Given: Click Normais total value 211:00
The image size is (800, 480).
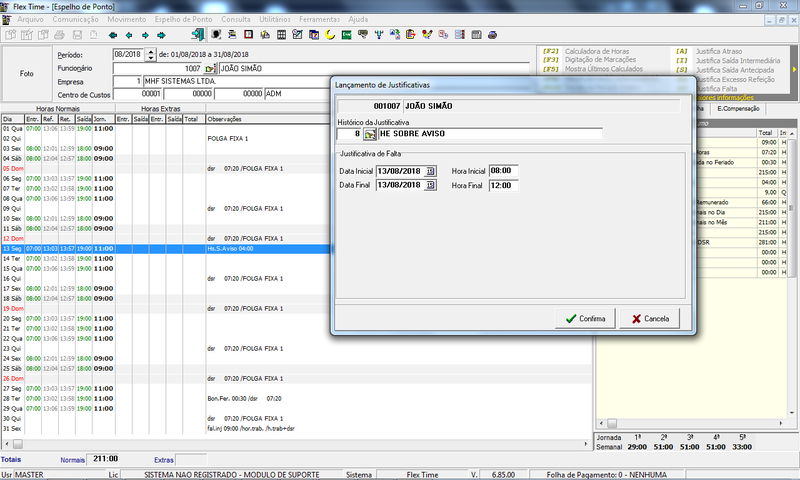Looking at the screenshot, I should (105, 459).
